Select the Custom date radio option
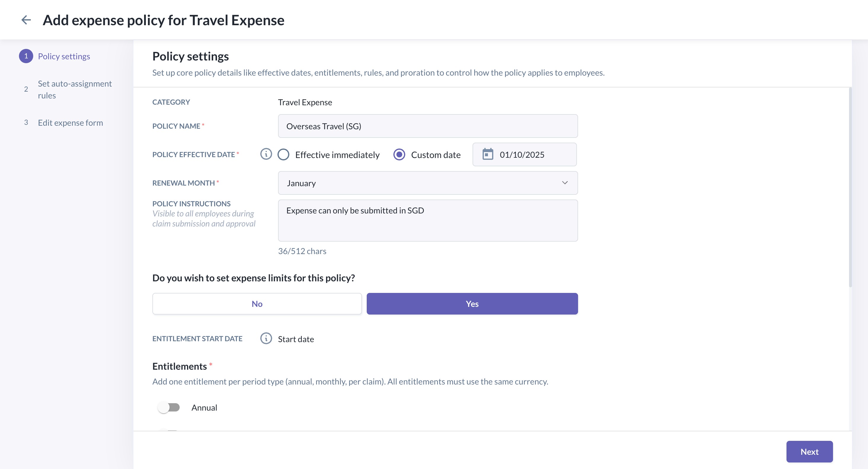The image size is (868, 469). click(399, 155)
